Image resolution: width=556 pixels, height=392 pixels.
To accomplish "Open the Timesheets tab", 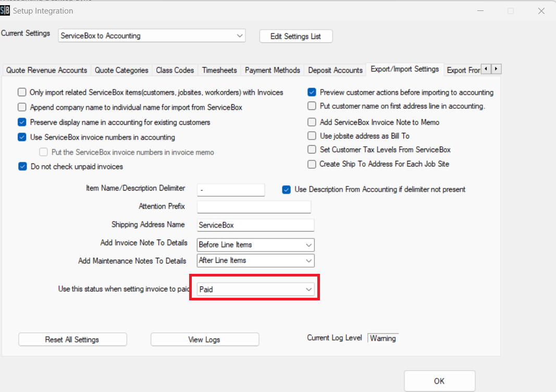I will tap(219, 70).
